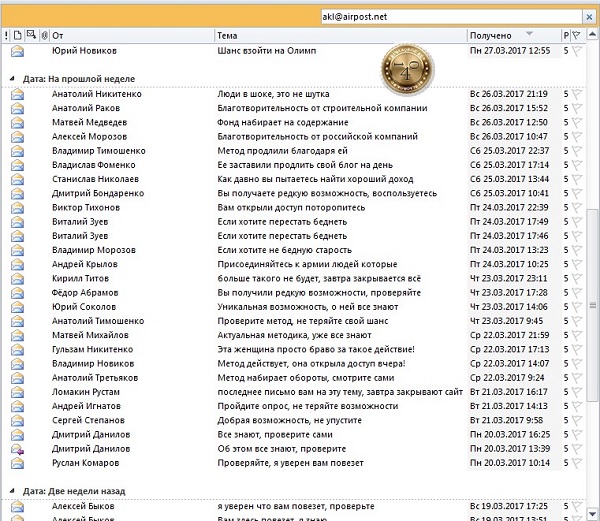Flag the Матвей Медведев message
The height and width of the screenshot is (521, 600).
pos(577,122)
